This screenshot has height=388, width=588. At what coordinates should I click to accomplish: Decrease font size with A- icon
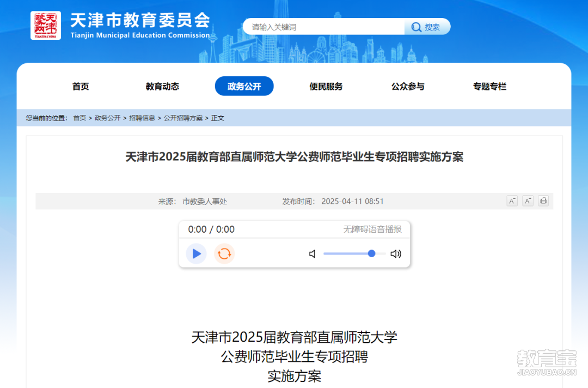(512, 201)
